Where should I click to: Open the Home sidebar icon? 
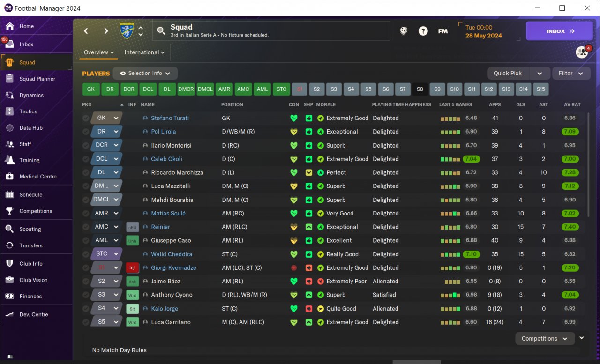tap(9, 26)
